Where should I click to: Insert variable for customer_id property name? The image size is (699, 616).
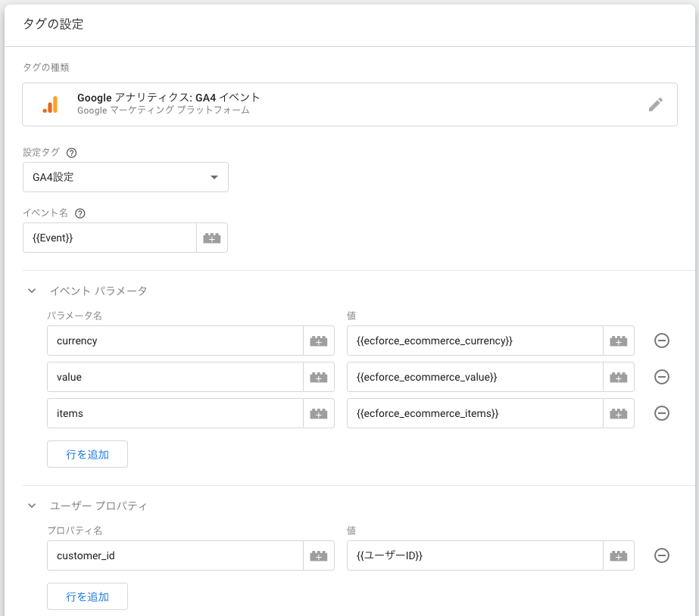pyautogui.click(x=319, y=555)
